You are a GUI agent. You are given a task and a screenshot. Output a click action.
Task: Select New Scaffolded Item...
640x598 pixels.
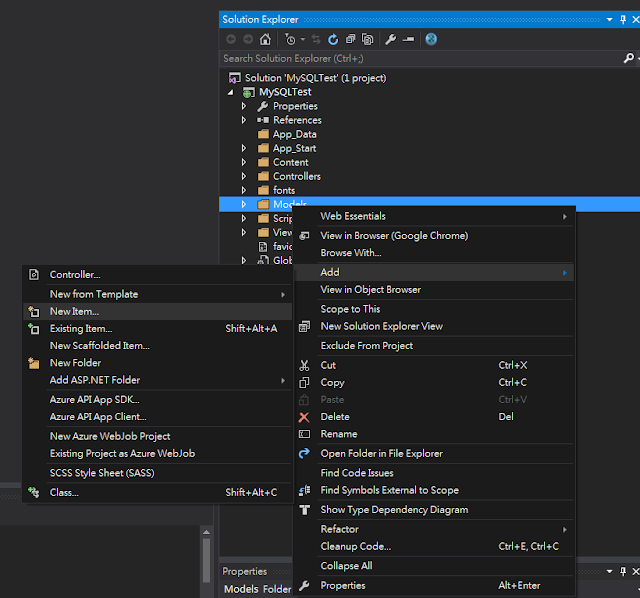tap(158, 346)
